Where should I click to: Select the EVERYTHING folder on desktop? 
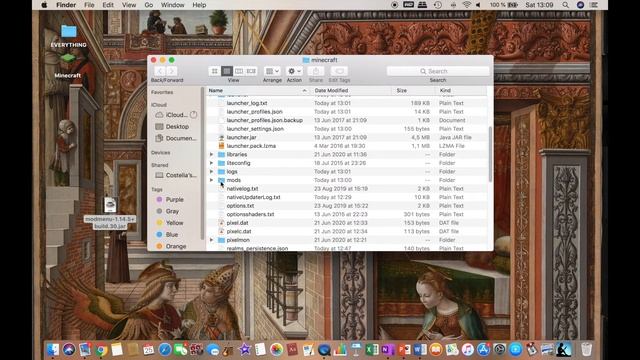click(69, 36)
